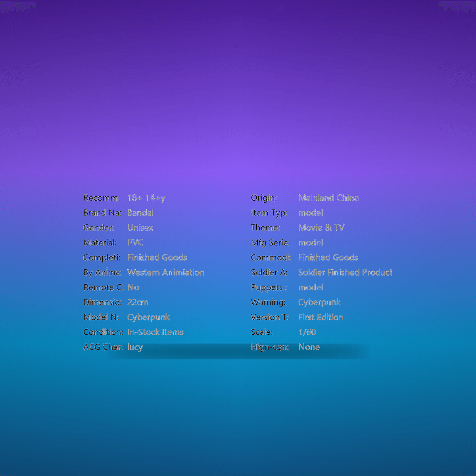Select "Finished Goods" in the Commodi row

click(x=328, y=258)
